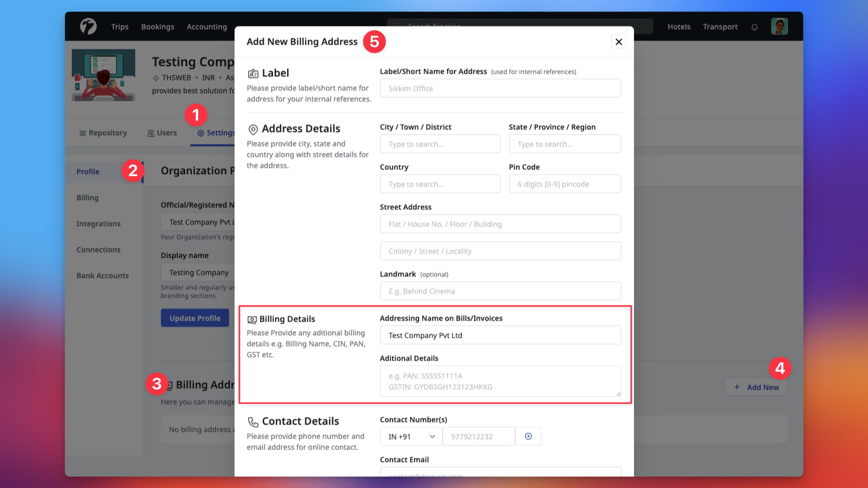868x488 pixels.
Task: Open the IN +91 country code dropdown
Action: (x=410, y=436)
